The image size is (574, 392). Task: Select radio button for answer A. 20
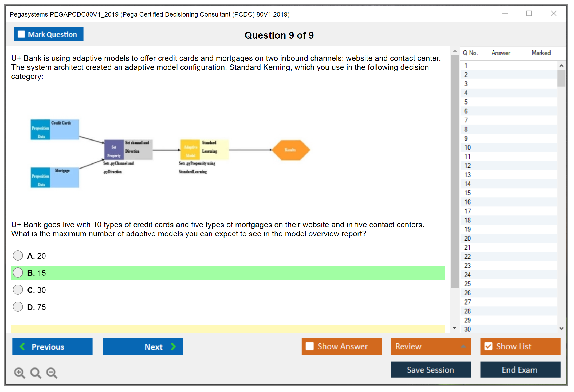pos(18,255)
